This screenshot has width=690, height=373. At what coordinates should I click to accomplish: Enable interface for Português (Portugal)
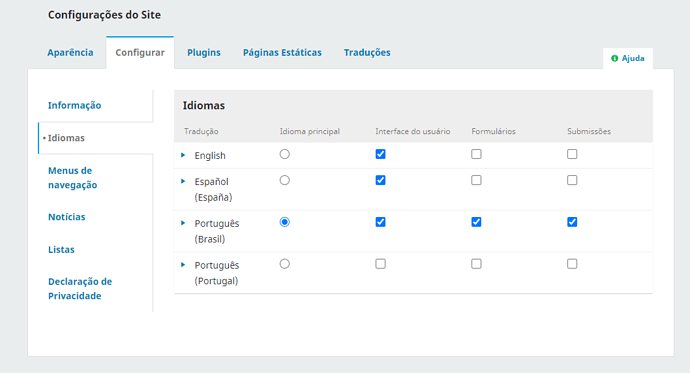coord(381,264)
